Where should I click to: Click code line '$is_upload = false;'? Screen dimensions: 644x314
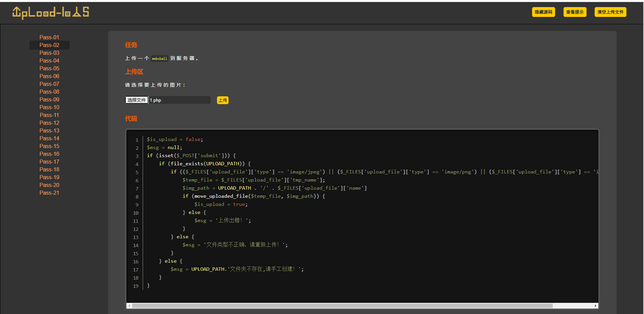pyautogui.click(x=175, y=139)
